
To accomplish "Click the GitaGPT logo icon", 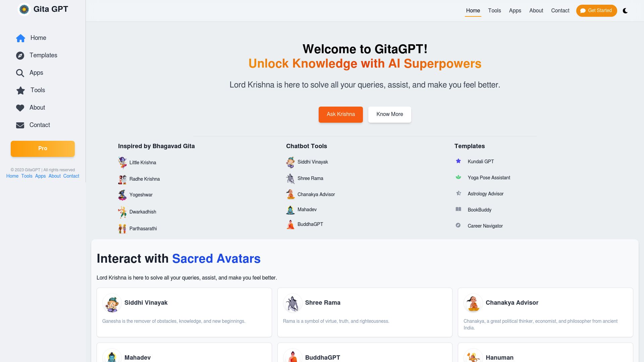I will coord(23,9).
